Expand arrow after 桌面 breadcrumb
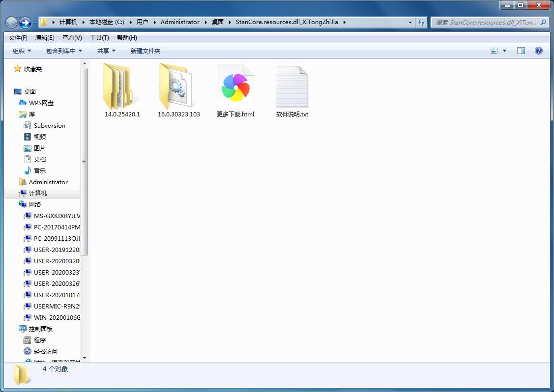554x392 pixels. (x=230, y=22)
